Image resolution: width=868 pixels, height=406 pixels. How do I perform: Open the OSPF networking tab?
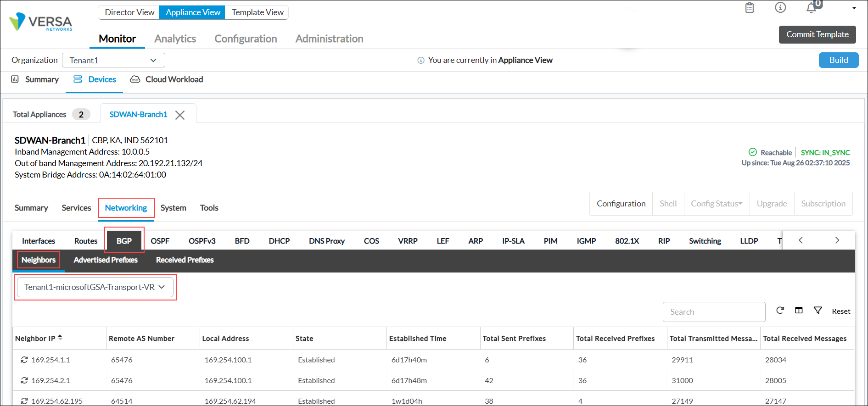point(160,241)
